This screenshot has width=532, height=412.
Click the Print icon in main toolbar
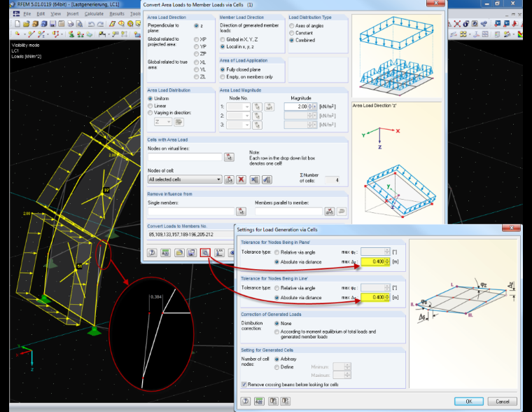click(x=70, y=24)
